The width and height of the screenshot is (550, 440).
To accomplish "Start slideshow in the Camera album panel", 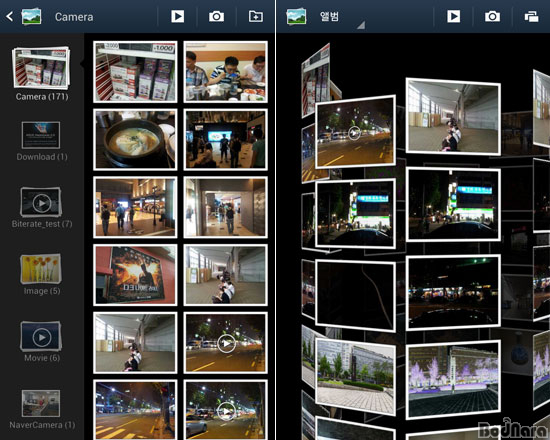I will (x=177, y=16).
